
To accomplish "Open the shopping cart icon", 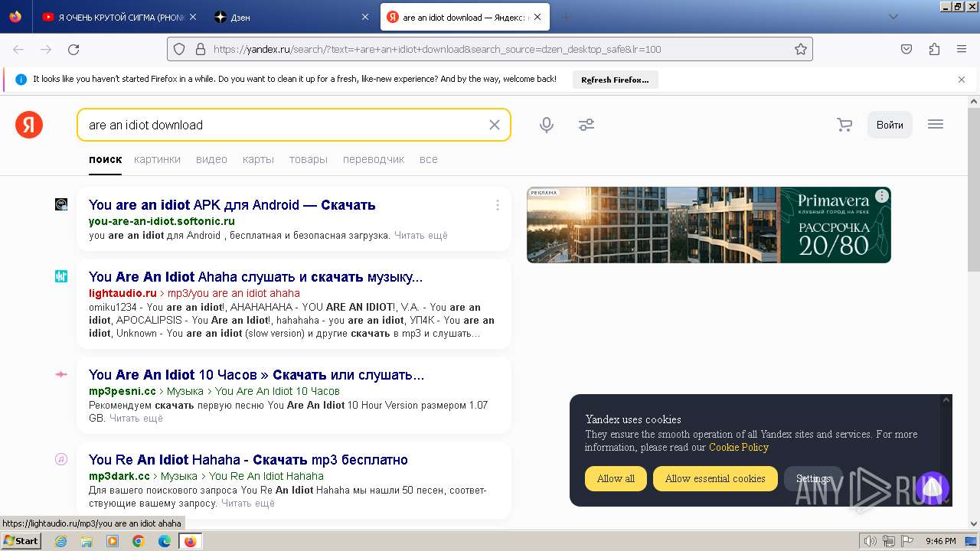I will pos(844,125).
